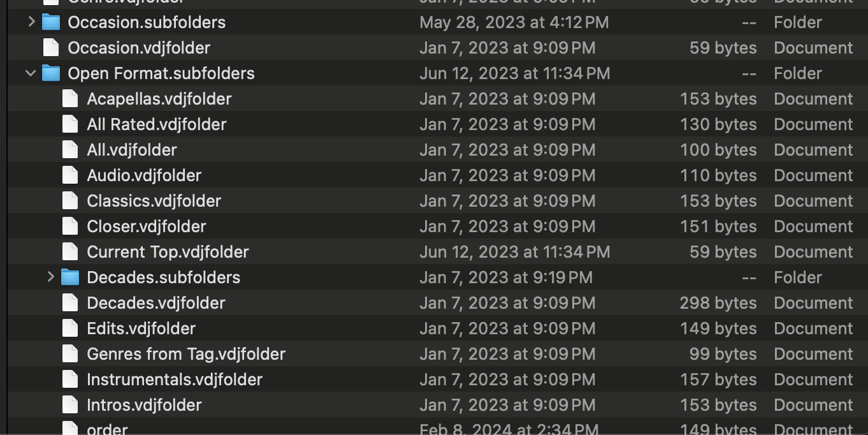Click the Occasion.subfolders folder icon
This screenshot has width=868, height=435.
[x=51, y=22]
